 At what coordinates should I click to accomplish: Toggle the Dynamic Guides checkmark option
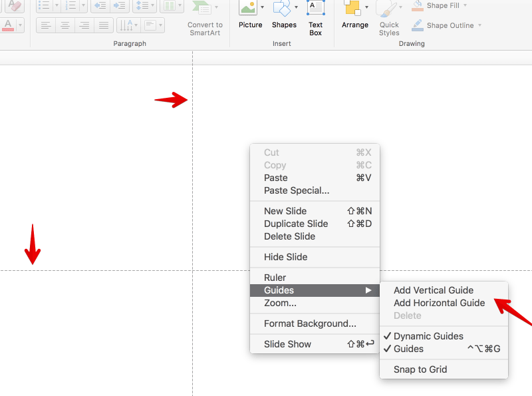point(428,336)
